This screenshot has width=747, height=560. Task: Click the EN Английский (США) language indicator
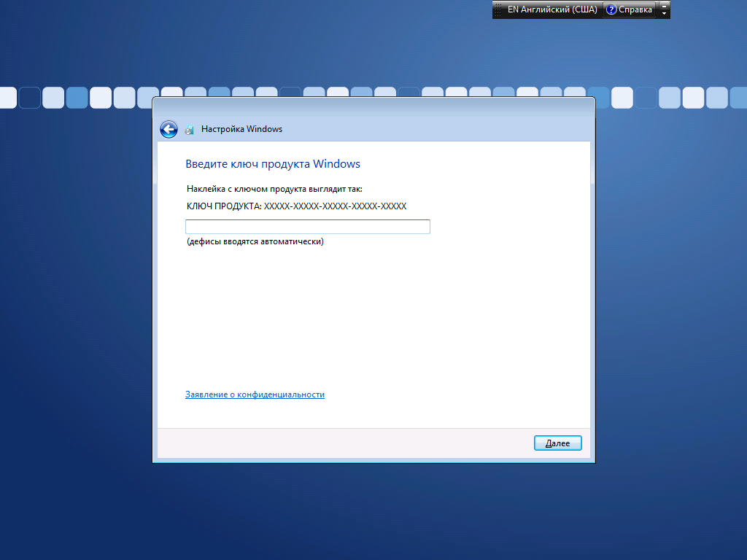point(551,9)
